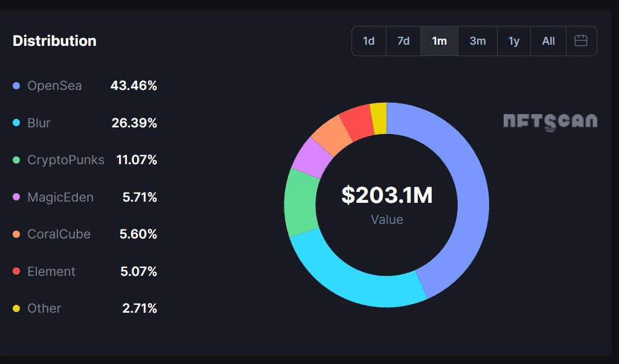Select the CoralCube legend label
Screen dimensions: 619x364
pos(59,234)
